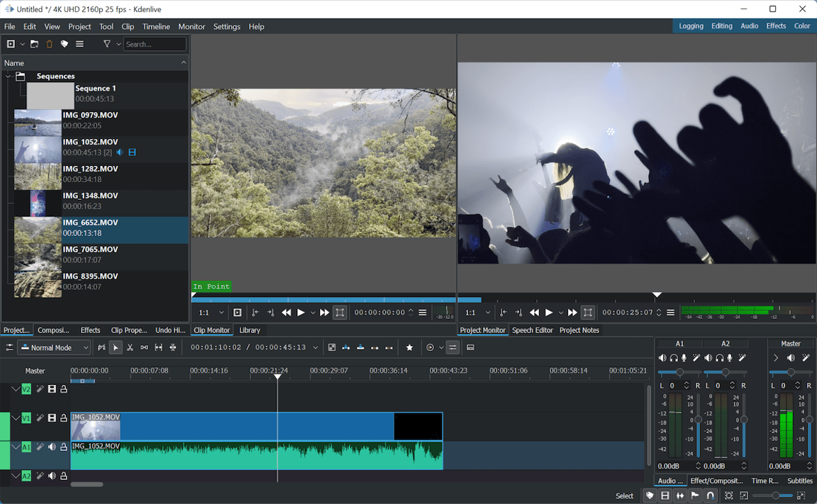Lock track V2

[64, 388]
